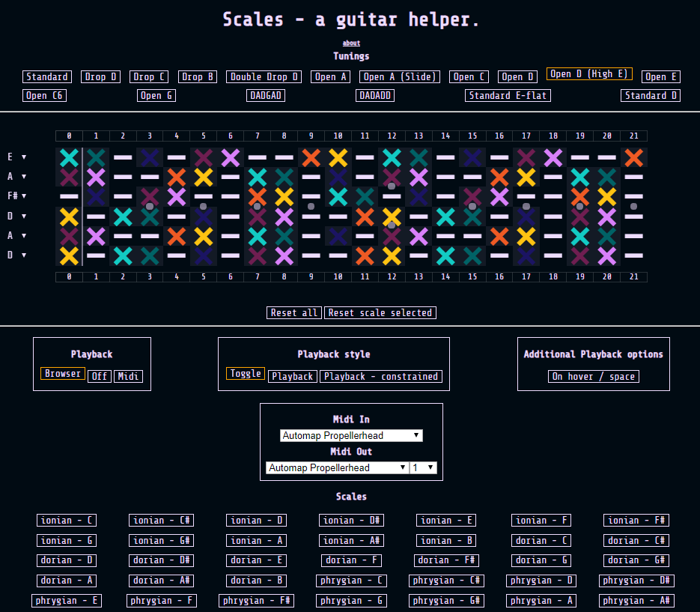Select the Playback - constrained style
700x612 pixels.
point(381,376)
